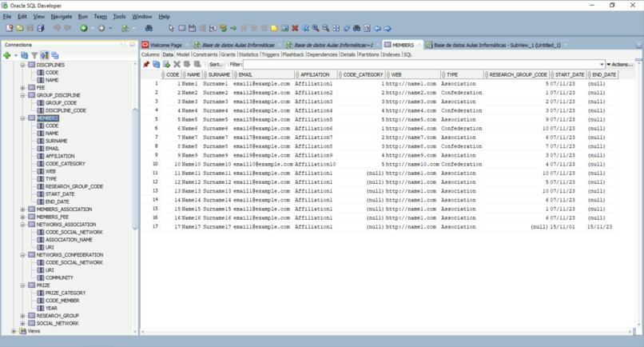Click the Filter funnel icon in Connections
The image size is (644, 347).
[x=34, y=55]
